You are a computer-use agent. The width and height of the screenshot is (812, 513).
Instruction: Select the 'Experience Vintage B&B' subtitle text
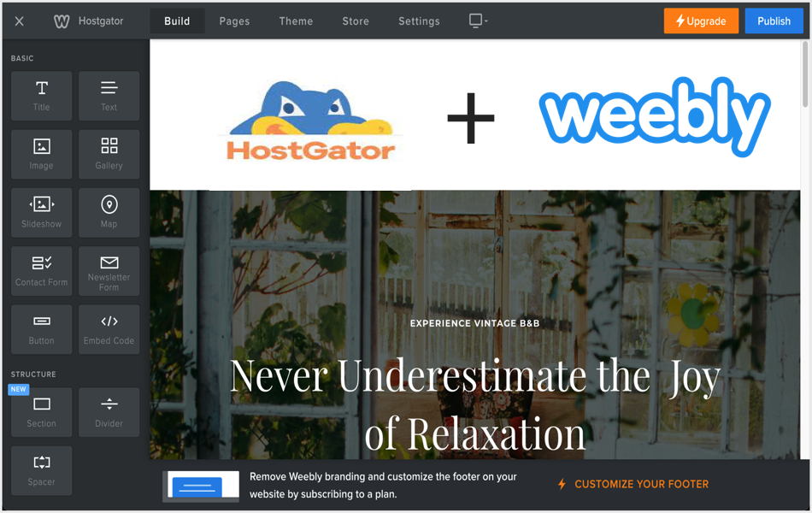[x=475, y=323]
